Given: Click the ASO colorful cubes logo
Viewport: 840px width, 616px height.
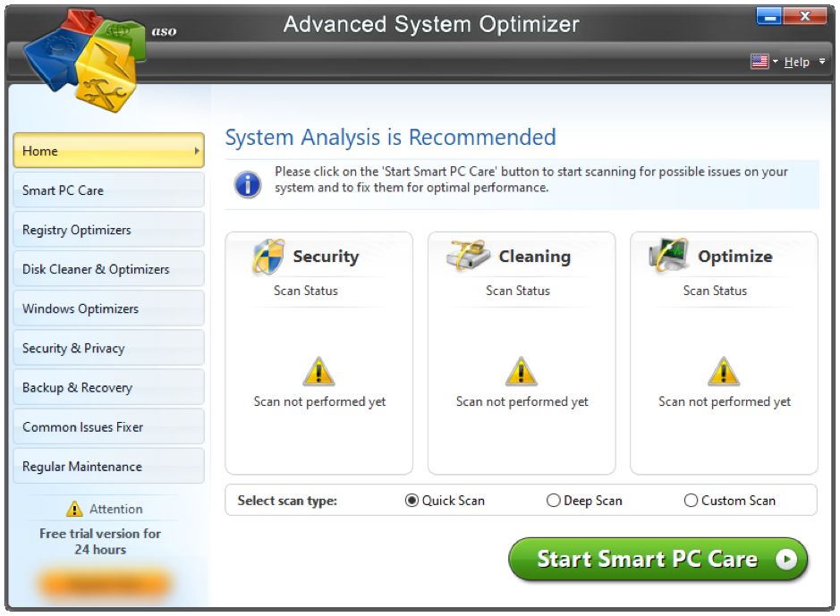Looking at the screenshot, I should (x=84, y=60).
